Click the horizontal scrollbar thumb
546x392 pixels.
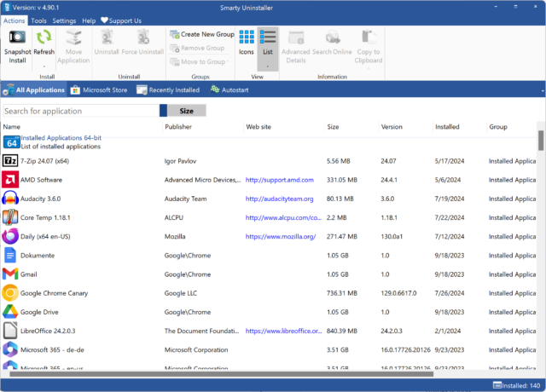[x=222, y=374]
